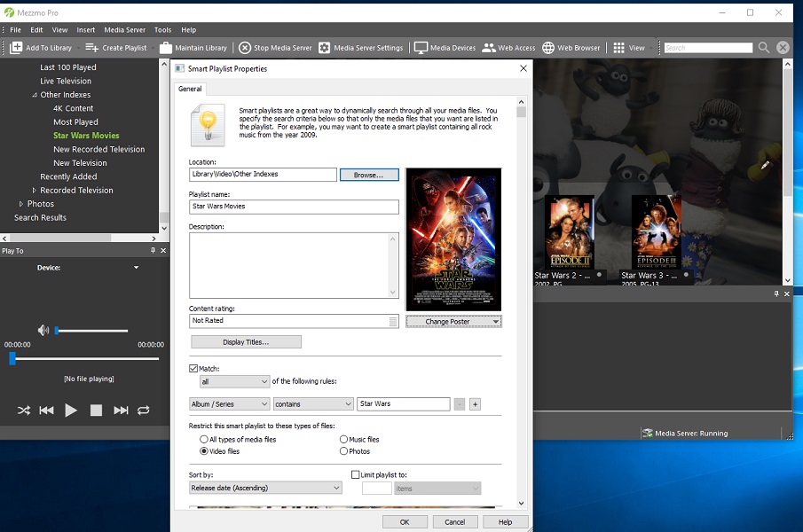
Task: Click the plus button to add a rule
Action: [x=476, y=404]
